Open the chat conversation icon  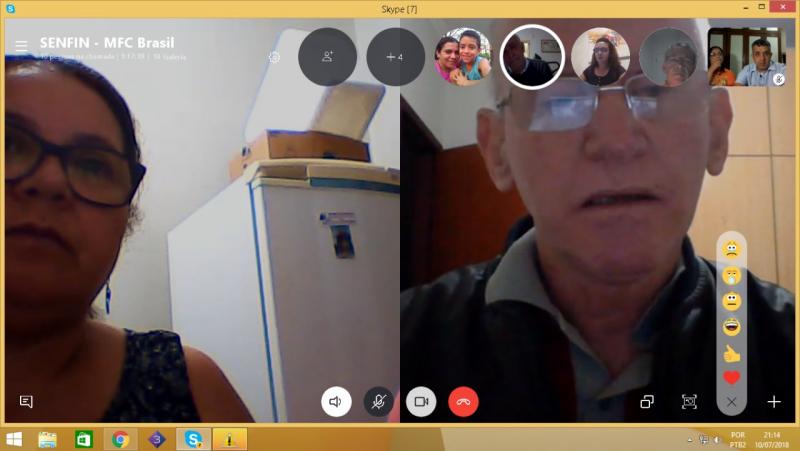point(26,402)
